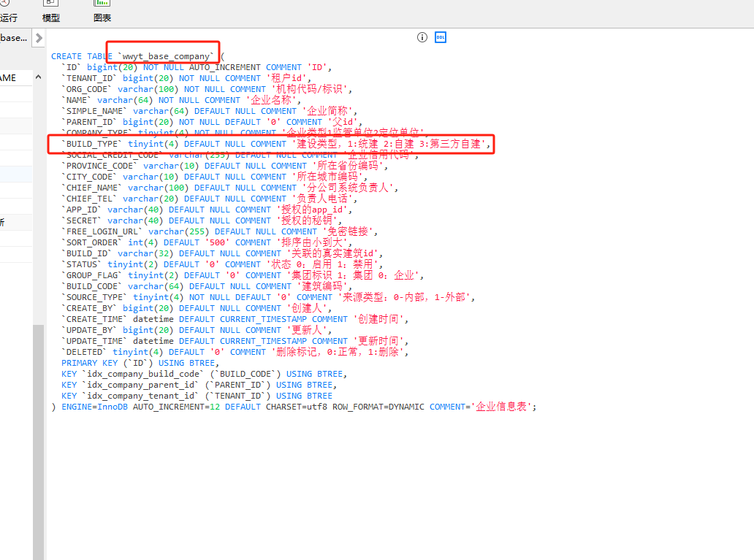754x560 pixels.
Task: Click the `CHIEF_TEL` column name
Action: [89, 199]
